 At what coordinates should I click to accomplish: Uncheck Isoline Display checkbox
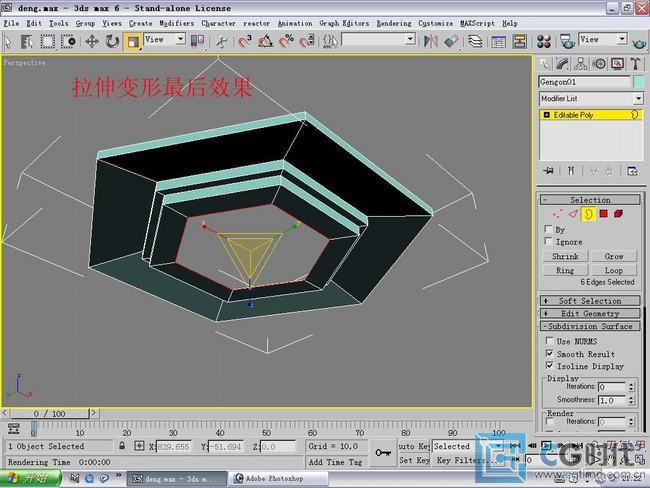click(550, 365)
